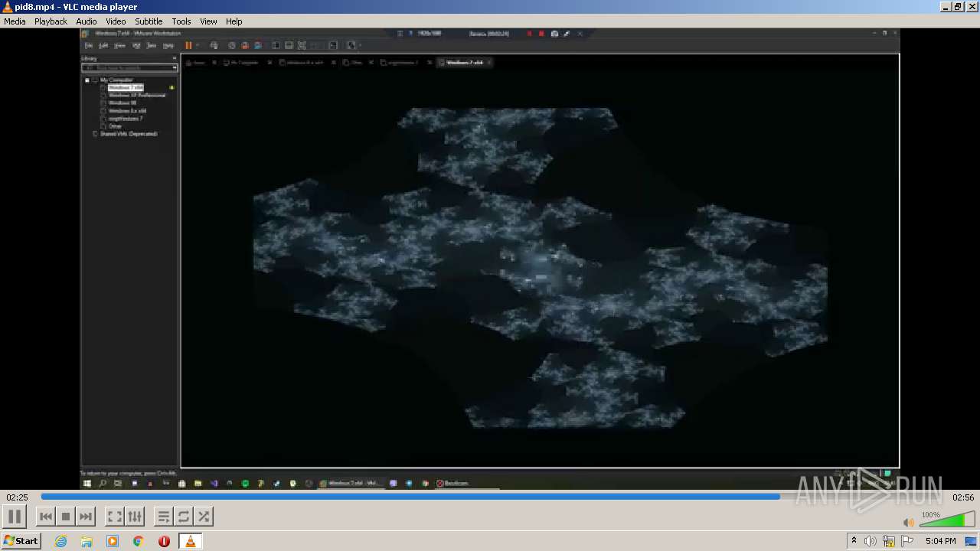Select Windows XP Professional tree item in video

137,95
